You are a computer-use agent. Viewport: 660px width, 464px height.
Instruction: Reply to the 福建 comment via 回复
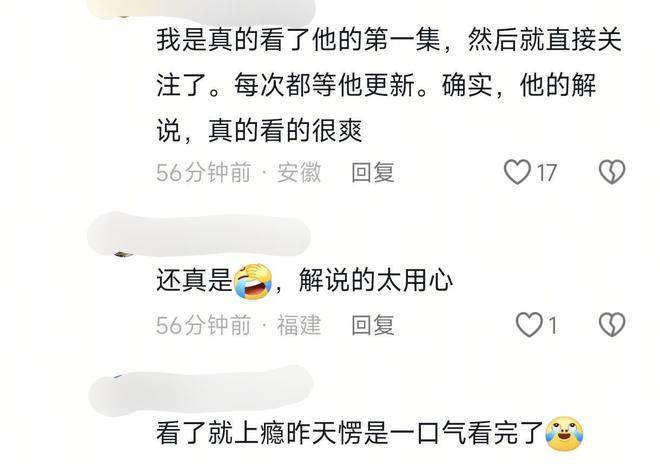[x=373, y=325]
